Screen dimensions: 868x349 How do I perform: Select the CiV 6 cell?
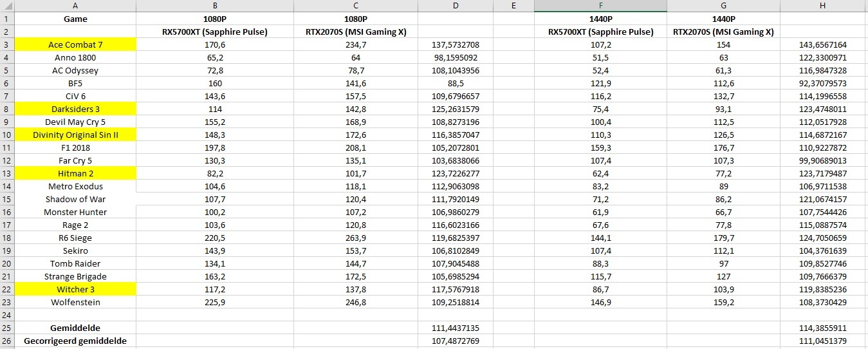75,96
